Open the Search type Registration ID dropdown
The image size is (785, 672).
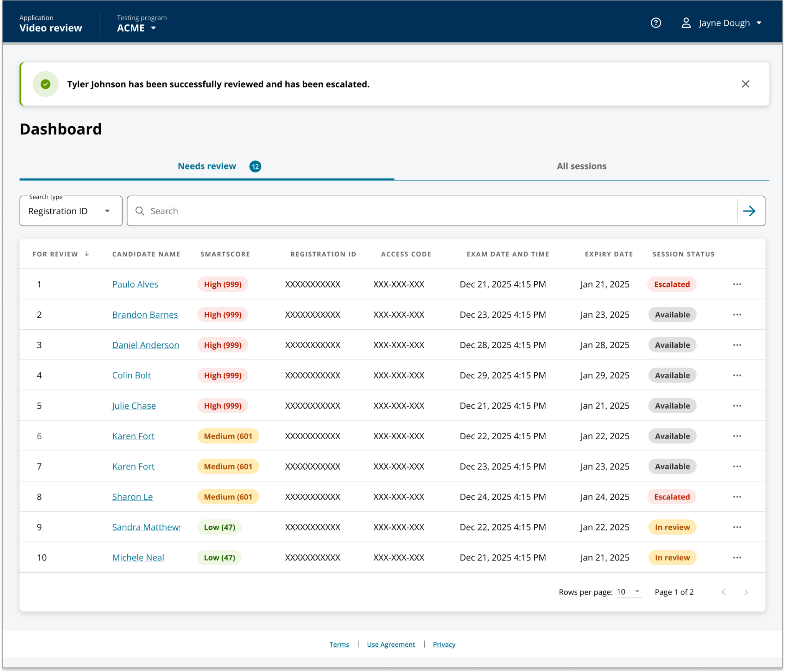click(x=71, y=211)
